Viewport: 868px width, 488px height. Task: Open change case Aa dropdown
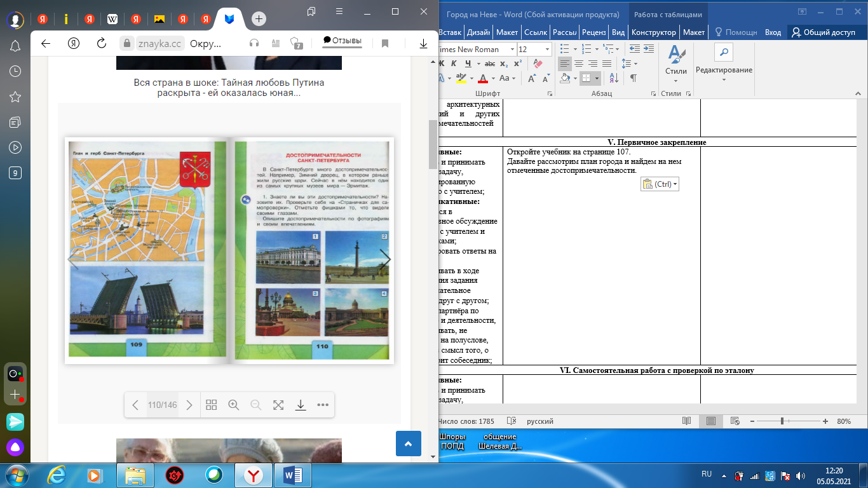(507, 78)
